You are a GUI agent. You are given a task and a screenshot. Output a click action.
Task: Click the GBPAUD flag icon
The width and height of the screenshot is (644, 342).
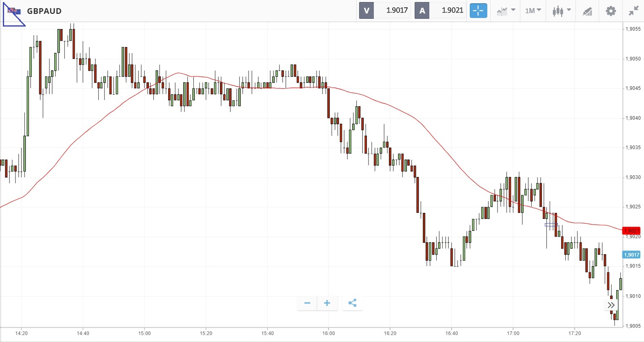(14, 11)
